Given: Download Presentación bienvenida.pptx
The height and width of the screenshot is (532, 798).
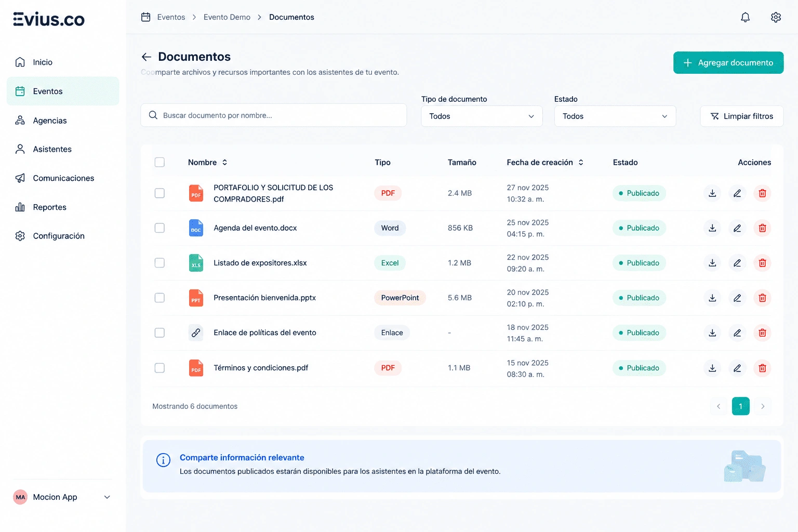Looking at the screenshot, I should tap(712, 298).
